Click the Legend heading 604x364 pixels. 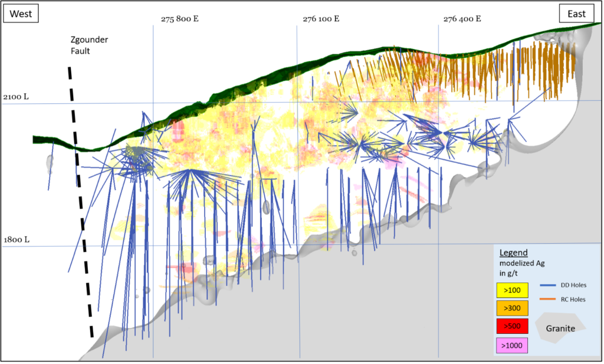(514, 252)
